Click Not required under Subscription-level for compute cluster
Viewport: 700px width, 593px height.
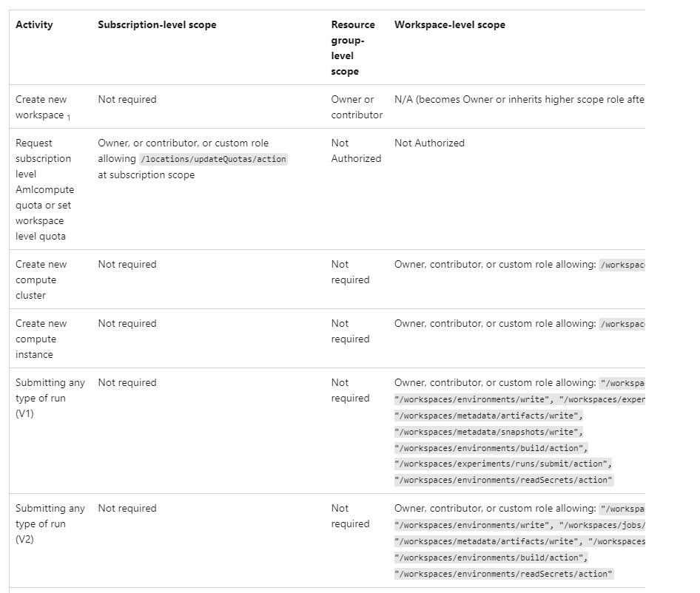click(x=127, y=265)
